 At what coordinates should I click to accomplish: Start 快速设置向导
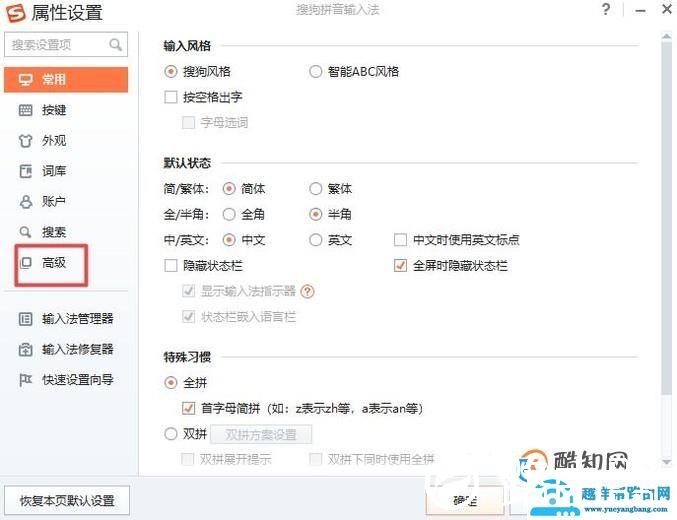coord(66,380)
